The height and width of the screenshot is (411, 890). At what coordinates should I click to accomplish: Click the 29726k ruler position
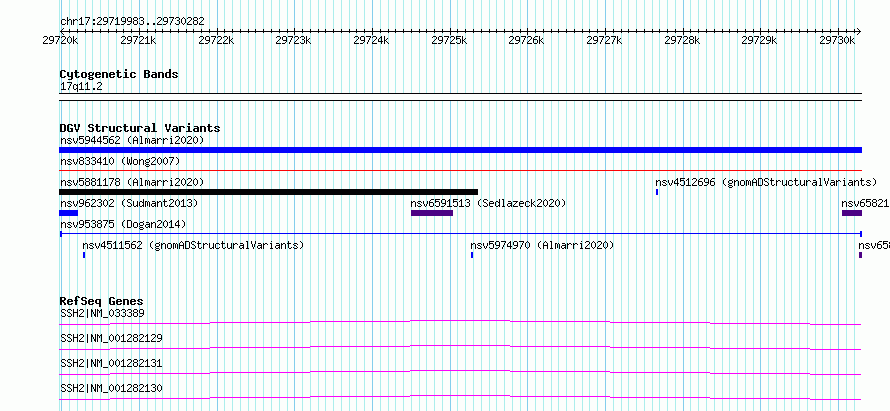(526, 40)
